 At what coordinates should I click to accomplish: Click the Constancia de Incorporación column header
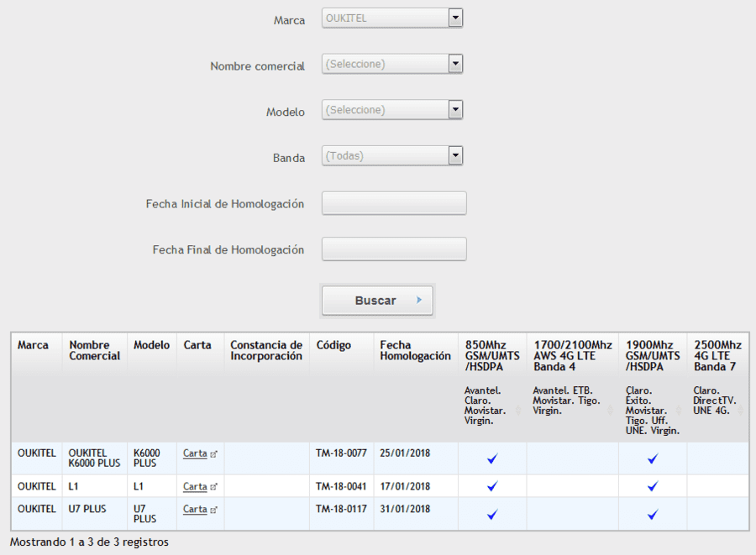[266, 351]
